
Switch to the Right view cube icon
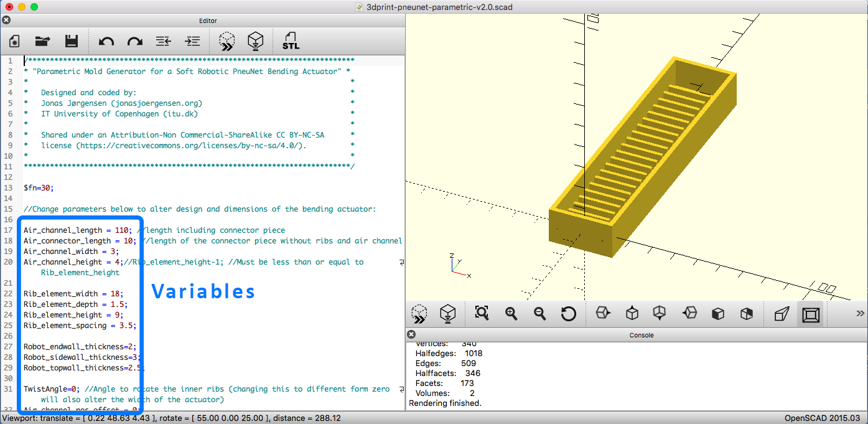[603, 313]
